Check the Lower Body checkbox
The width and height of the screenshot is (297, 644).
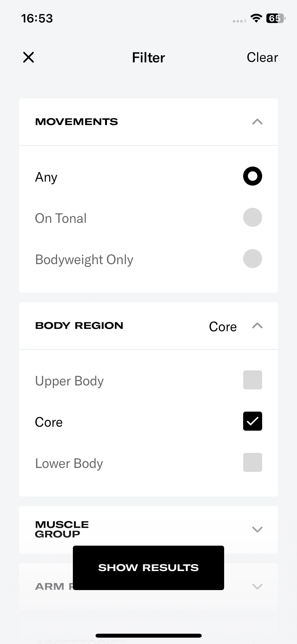tap(252, 462)
